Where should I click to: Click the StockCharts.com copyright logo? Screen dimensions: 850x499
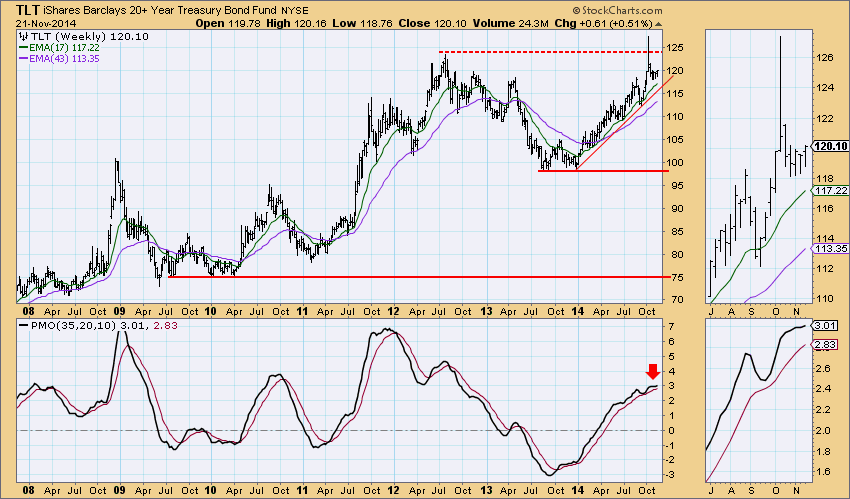(x=617, y=10)
